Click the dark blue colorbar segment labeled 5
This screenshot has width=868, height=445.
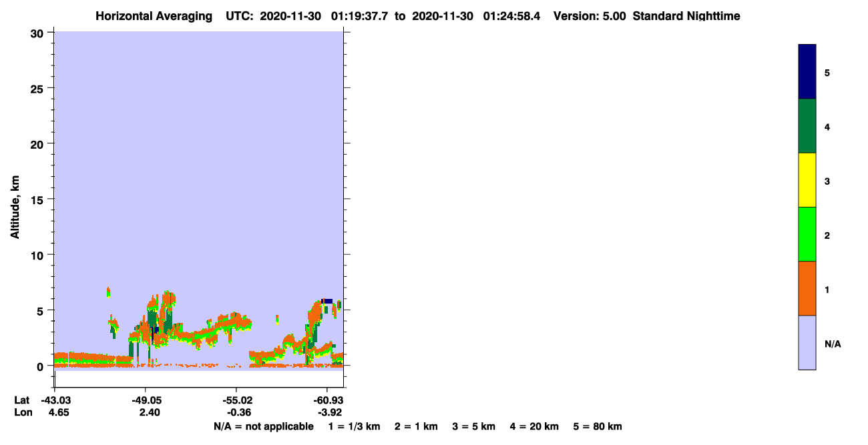pos(807,72)
